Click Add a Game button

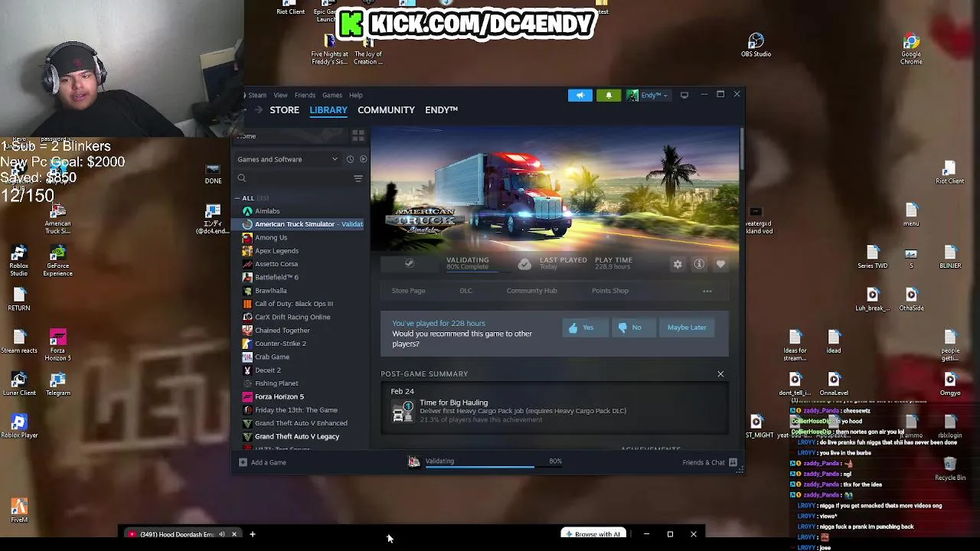pos(263,462)
